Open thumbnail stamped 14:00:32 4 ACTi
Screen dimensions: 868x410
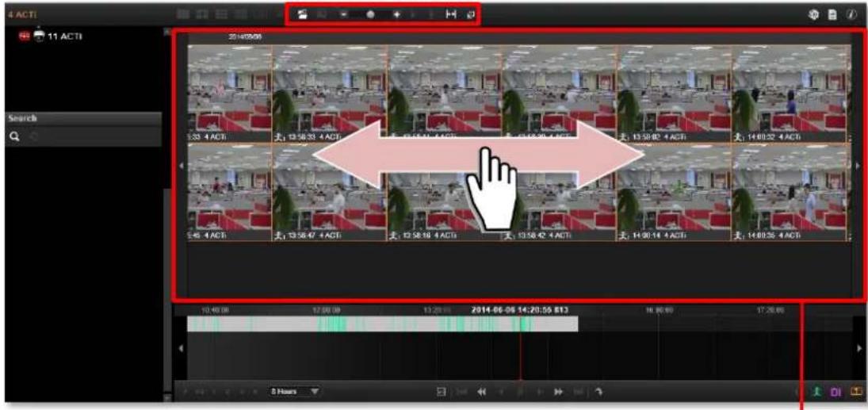(x=790, y=94)
